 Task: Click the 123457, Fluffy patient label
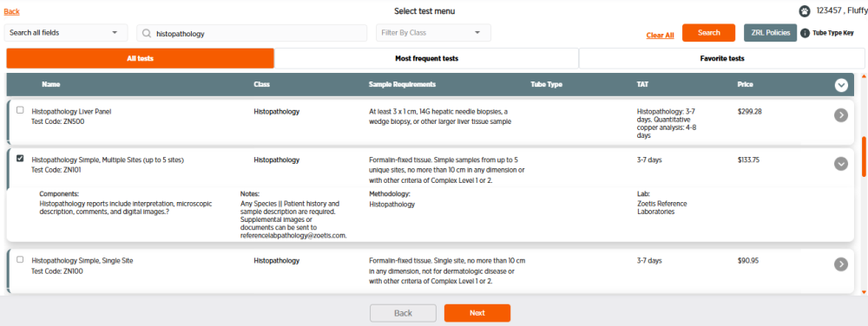pos(841,10)
